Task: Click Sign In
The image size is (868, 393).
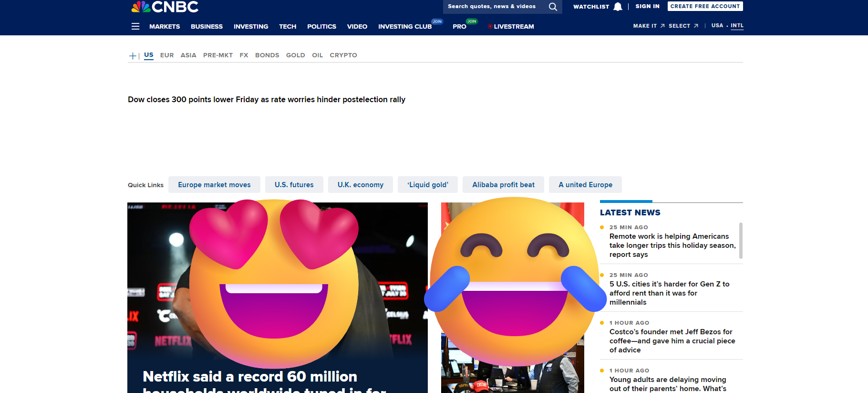Action: (x=647, y=6)
